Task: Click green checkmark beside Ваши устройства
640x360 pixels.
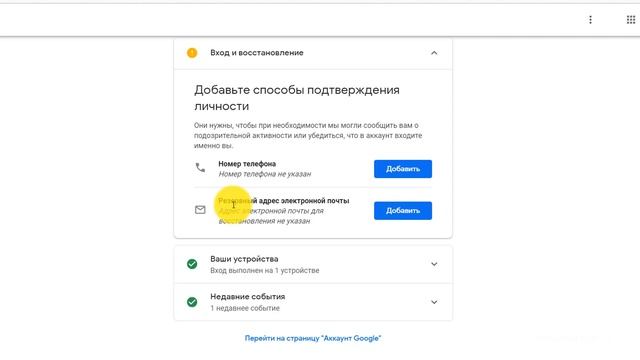Action: (192, 264)
